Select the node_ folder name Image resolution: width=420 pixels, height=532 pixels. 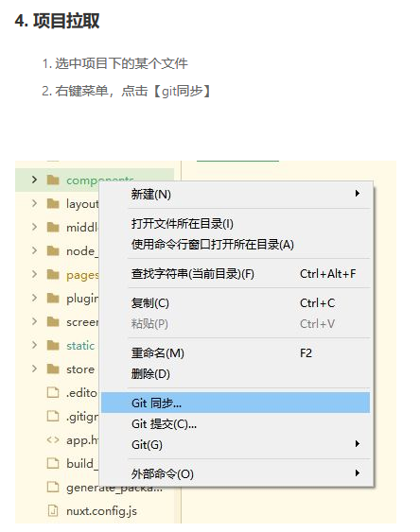pyautogui.click(x=82, y=251)
